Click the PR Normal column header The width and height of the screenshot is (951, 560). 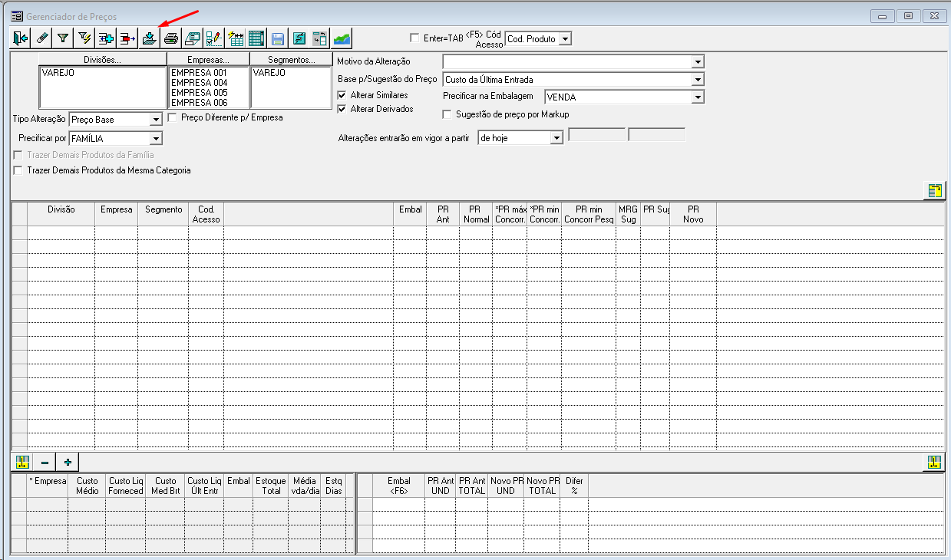point(476,214)
